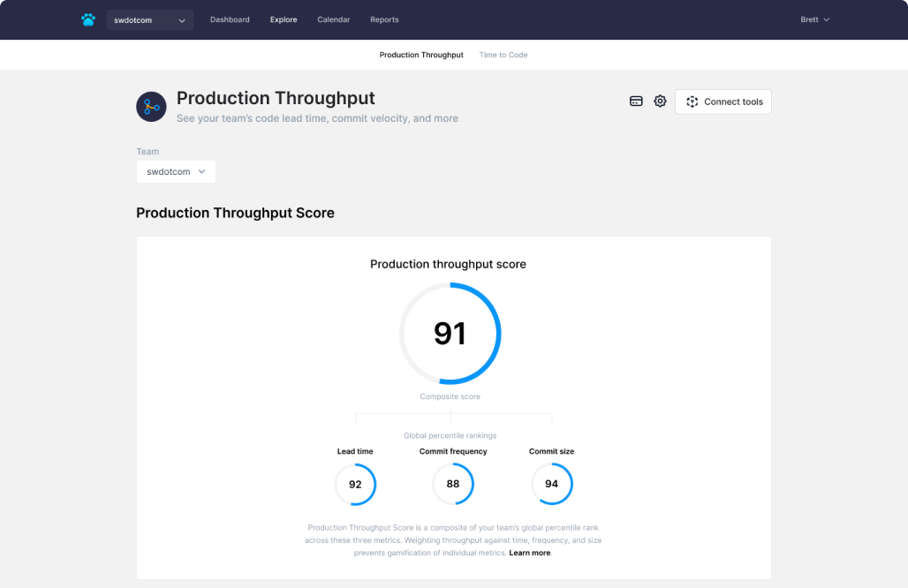Screen dimensions: 908x588
Task: Click the Team field label
Action: pyautogui.click(x=148, y=152)
